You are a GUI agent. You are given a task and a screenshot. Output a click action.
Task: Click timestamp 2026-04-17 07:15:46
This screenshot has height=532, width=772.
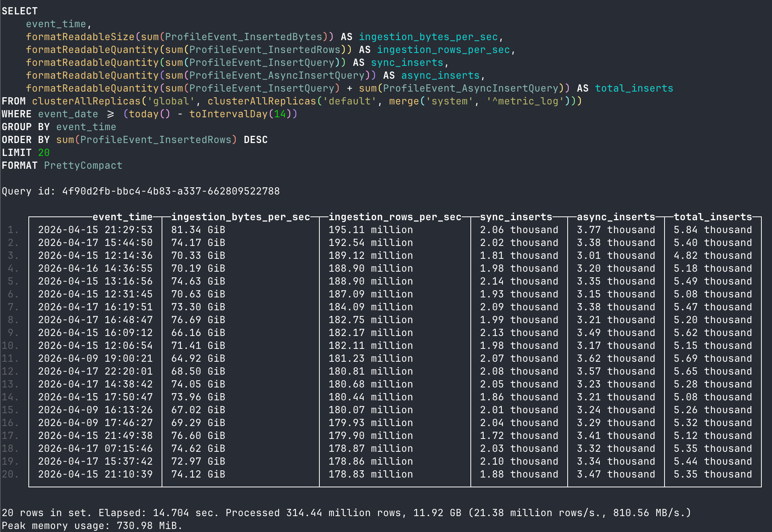95,448
